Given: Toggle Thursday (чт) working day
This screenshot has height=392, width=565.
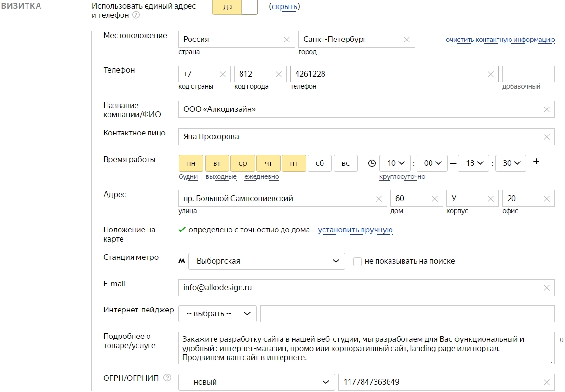Looking at the screenshot, I should [x=269, y=163].
